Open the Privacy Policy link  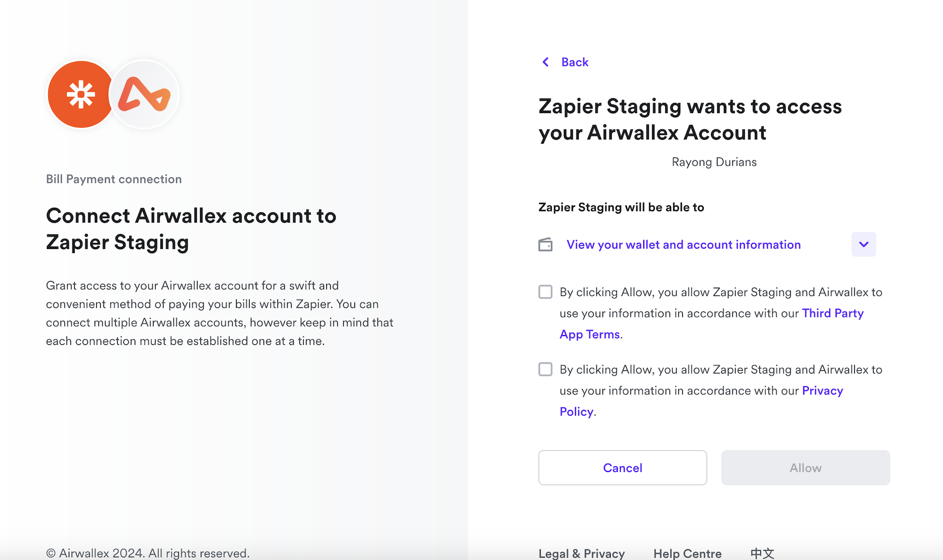[x=822, y=391]
